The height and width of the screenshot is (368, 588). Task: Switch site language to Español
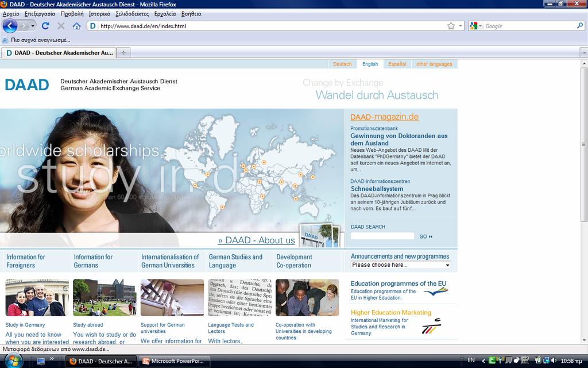(x=397, y=64)
